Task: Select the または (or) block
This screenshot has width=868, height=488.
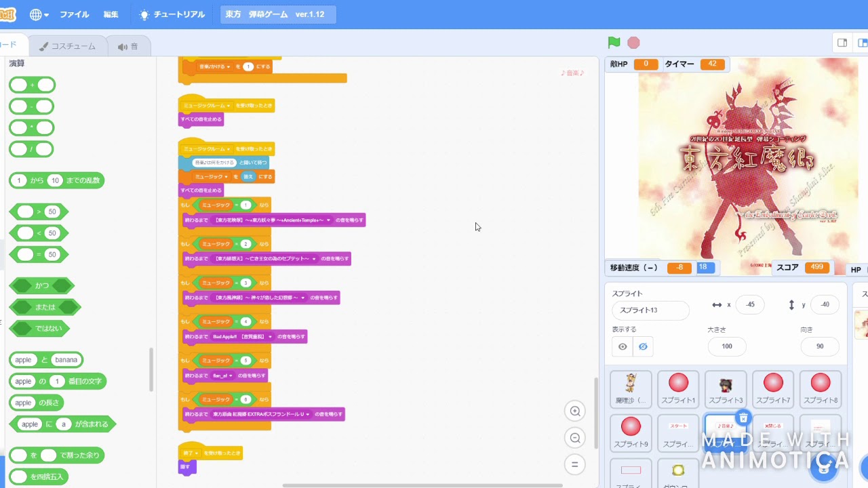Action: [45, 307]
